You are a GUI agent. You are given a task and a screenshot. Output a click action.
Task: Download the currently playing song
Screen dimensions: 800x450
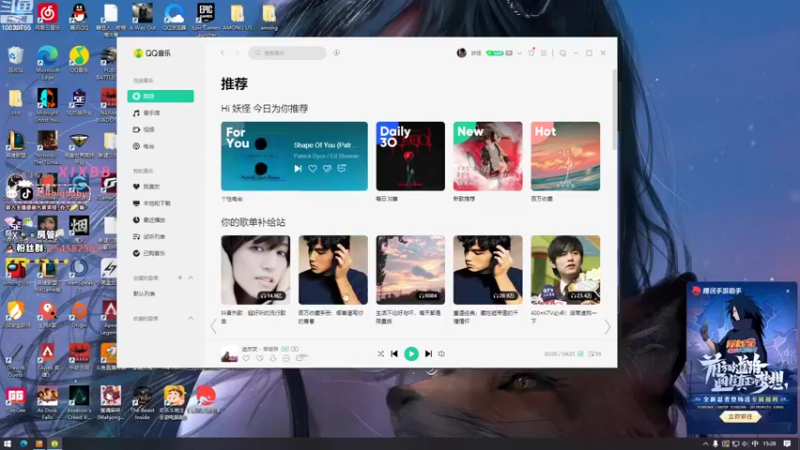pos(273,359)
